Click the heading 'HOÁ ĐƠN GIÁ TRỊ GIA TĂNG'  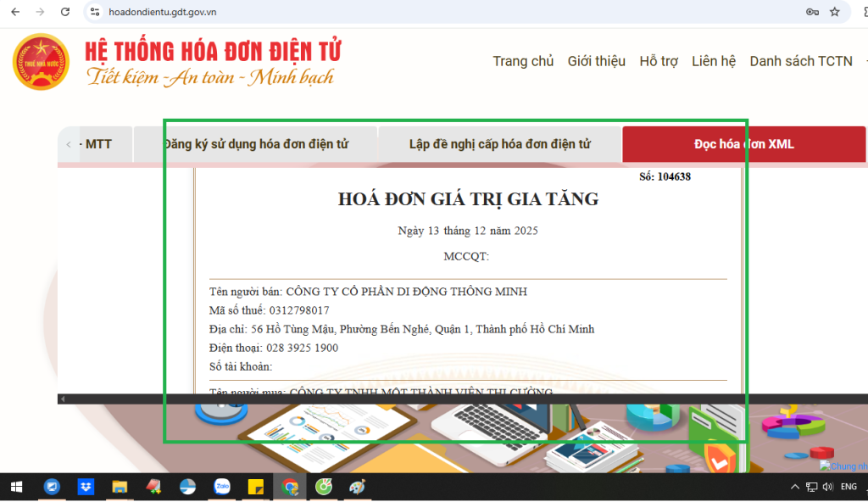[x=468, y=199]
